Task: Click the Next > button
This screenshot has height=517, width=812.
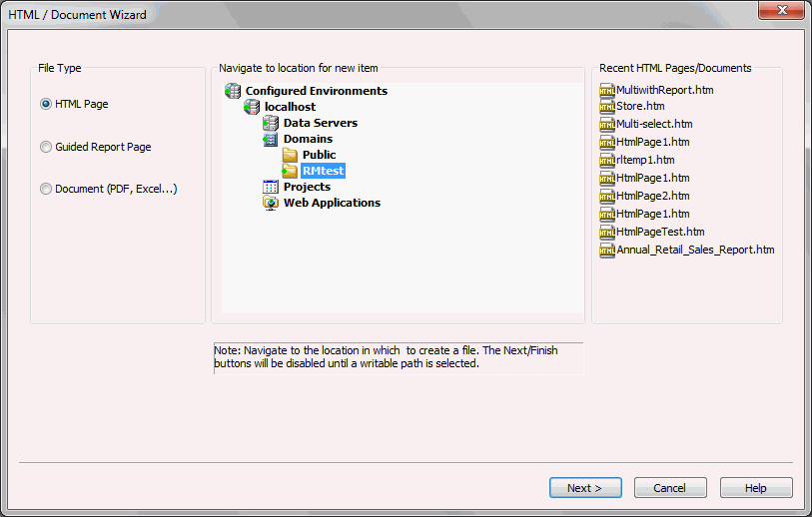Action: (585, 488)
